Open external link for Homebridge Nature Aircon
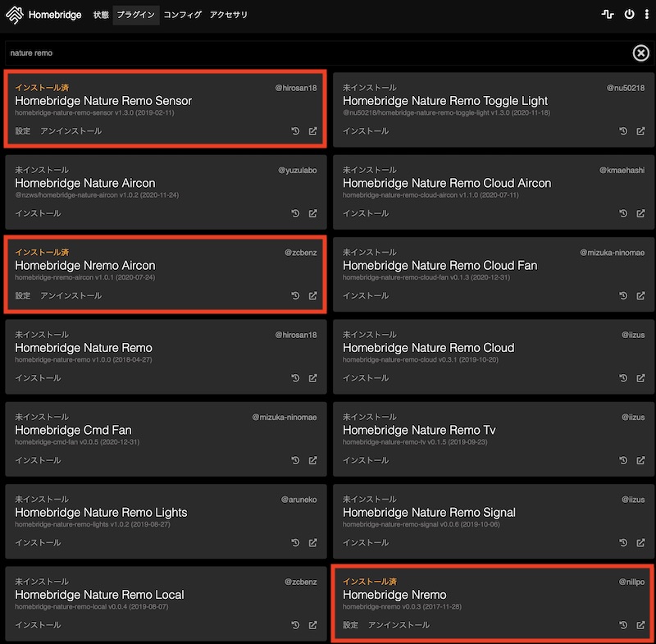This screenshot has height=644, width=656. (x=313, y=213)
